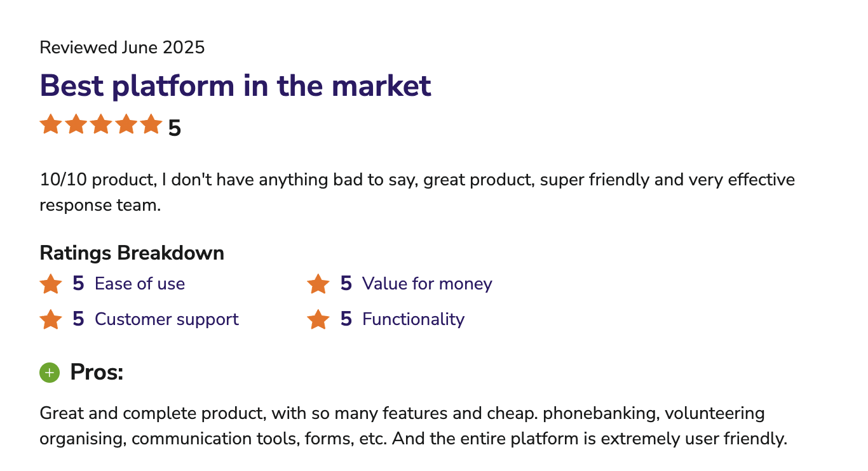Click the Customer support label

pos(166,319)
